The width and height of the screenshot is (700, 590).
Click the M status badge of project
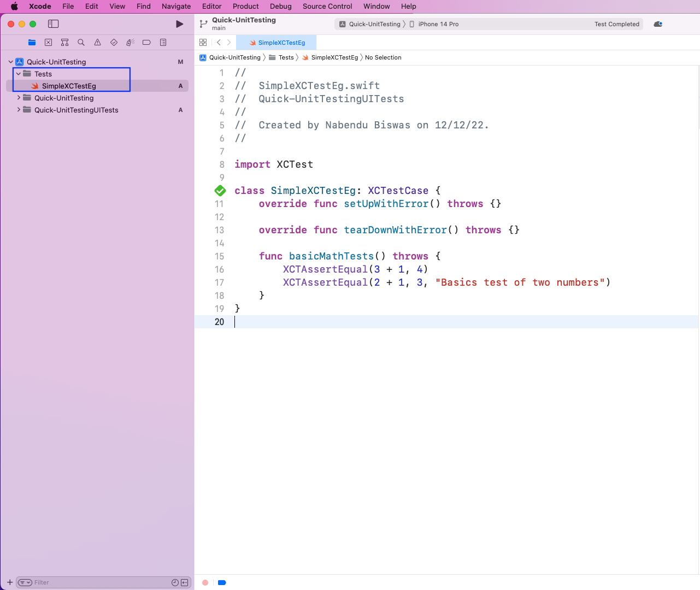(180, 62)
